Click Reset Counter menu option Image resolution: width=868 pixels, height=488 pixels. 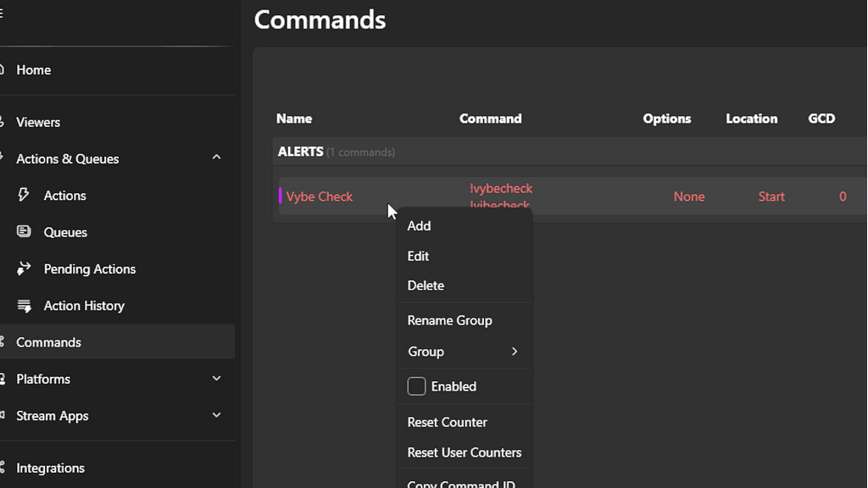click(x=447, y=422)
